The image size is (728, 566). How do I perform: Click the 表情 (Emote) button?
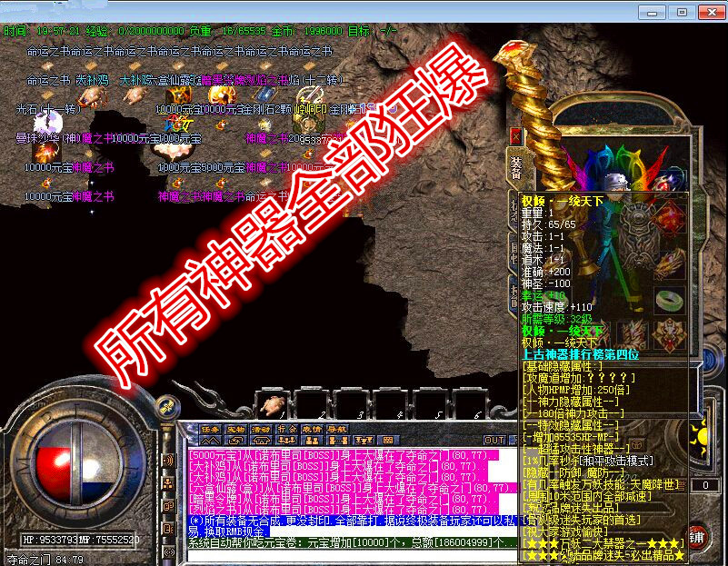pyautogui.click(x=313, y=429)
